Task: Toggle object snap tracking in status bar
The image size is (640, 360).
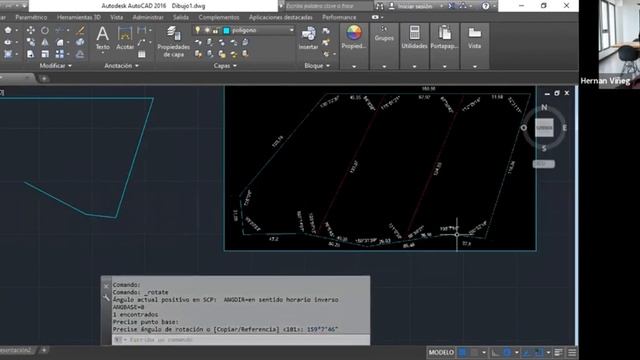Action: (527, 352)
